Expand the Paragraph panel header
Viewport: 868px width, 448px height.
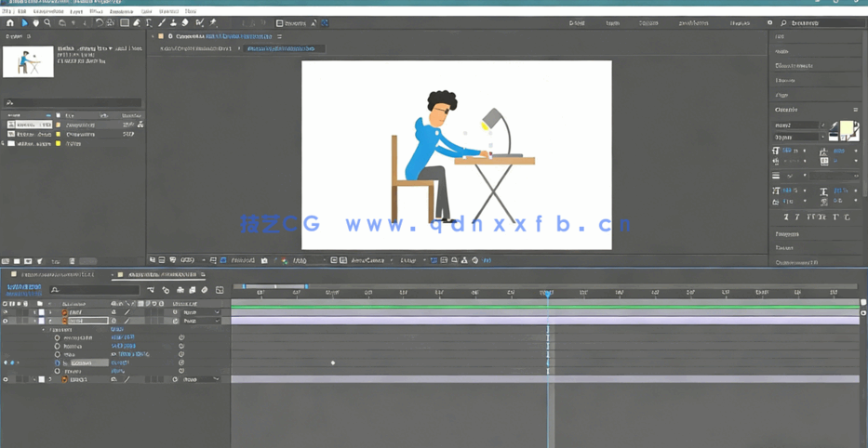pos(787,234)
